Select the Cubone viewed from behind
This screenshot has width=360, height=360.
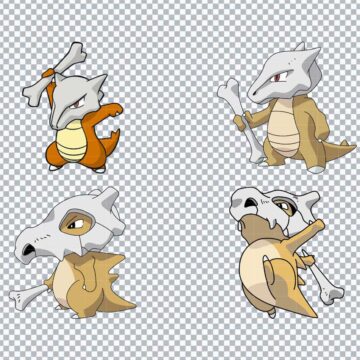[287, 253]
